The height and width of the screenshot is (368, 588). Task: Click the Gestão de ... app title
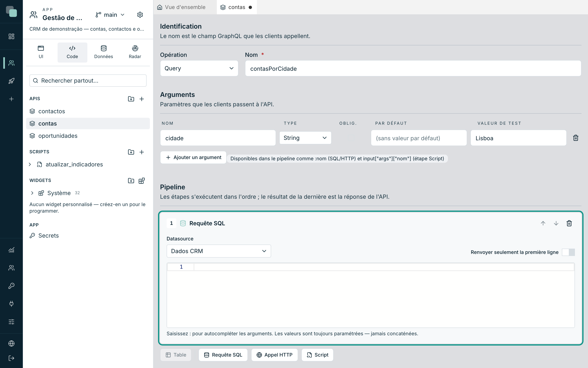62,18
